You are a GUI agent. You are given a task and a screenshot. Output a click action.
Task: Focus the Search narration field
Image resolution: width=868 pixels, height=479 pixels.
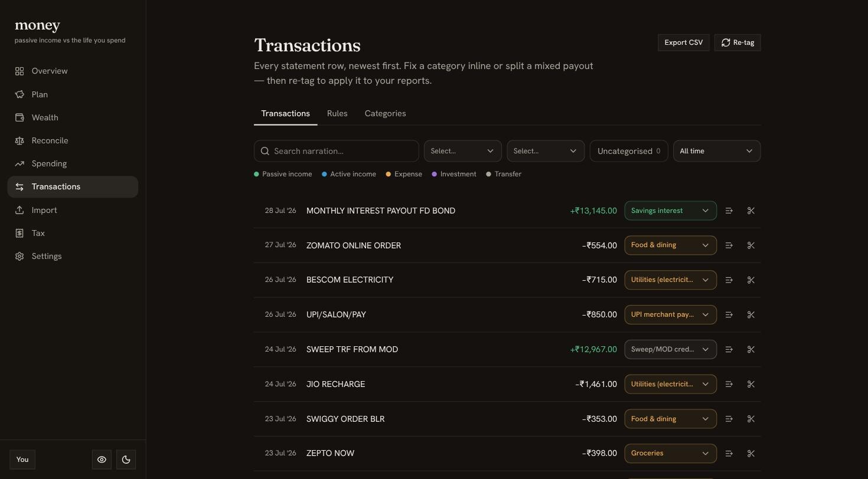point(337,151)
